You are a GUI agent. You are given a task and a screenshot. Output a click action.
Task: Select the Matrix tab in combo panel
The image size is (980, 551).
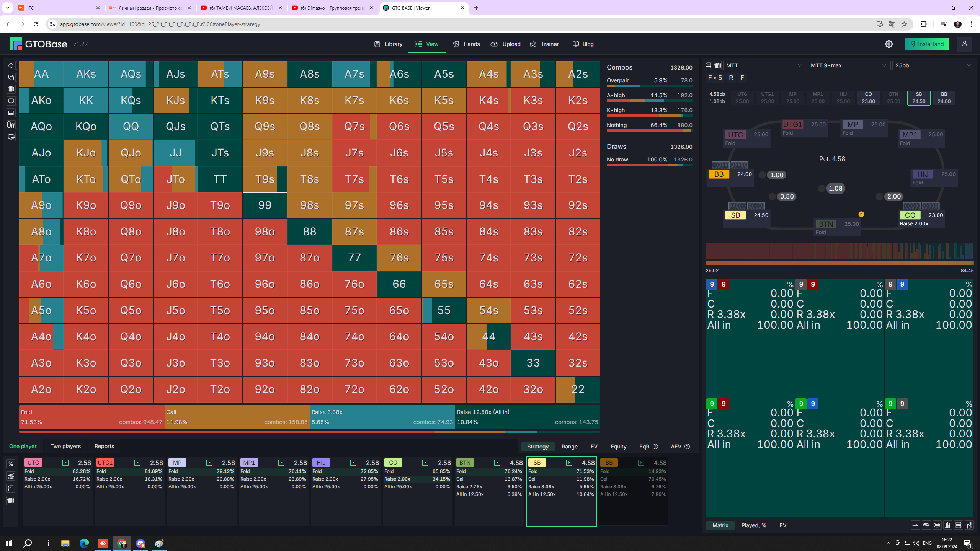coord(720,525)
